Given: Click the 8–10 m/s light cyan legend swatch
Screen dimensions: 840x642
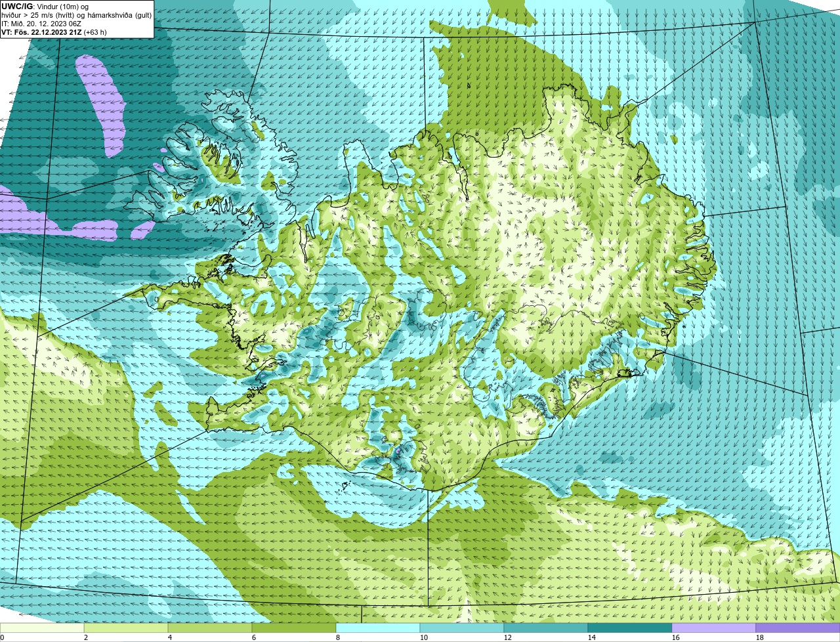Looking at the screenshot, I should (378, 628).
